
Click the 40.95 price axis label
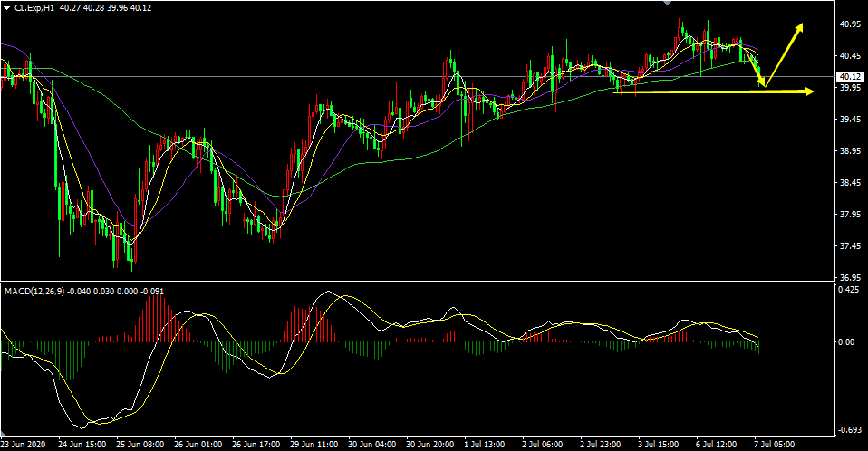pyautogui.click(x=850, y=24)
